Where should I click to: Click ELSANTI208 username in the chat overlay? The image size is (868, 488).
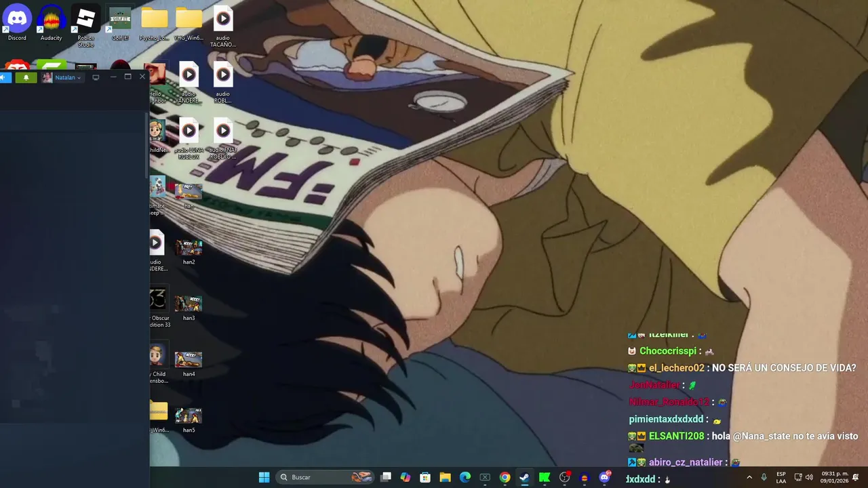coord(677,436)
